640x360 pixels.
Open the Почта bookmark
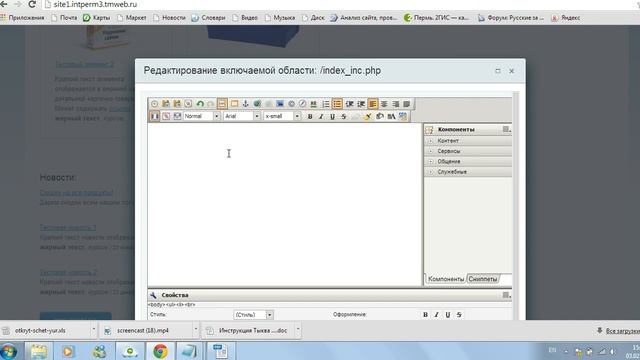pos(64,18)
